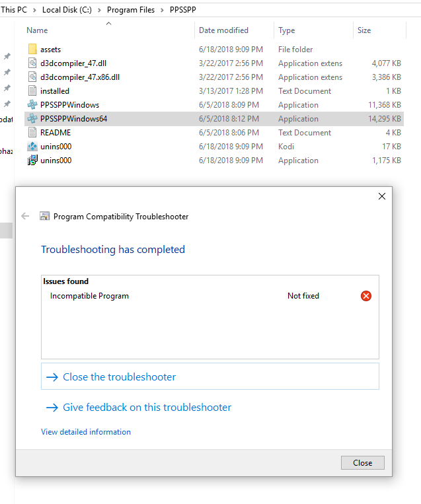Sort files by the Name column
The width and height of the screenshot is (421, 504).
pos(37,30)
